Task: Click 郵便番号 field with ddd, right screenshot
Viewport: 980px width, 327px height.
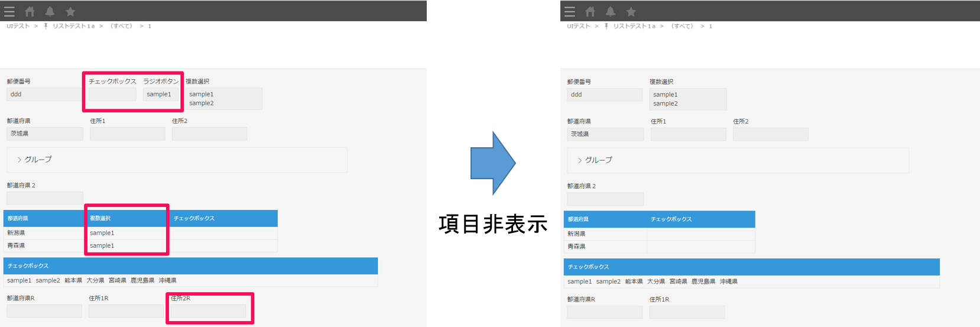Action: (x=605, y=95)
